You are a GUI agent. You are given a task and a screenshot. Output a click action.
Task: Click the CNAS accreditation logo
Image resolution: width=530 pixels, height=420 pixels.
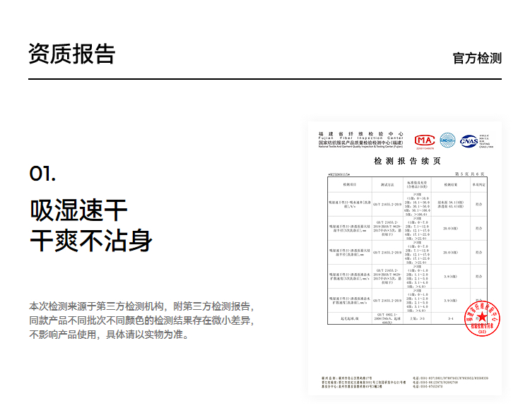tap(469, 141)
